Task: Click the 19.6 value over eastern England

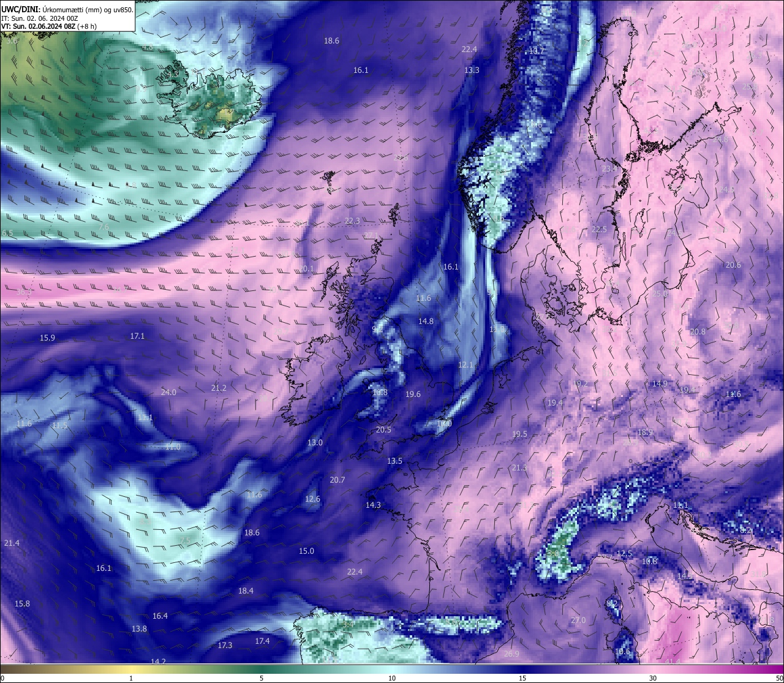Action: 413,394
